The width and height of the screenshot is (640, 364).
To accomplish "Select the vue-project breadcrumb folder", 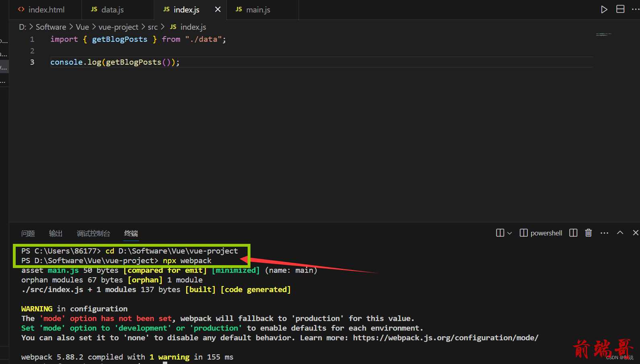I will pyautogui.click(x=119, y=27).
